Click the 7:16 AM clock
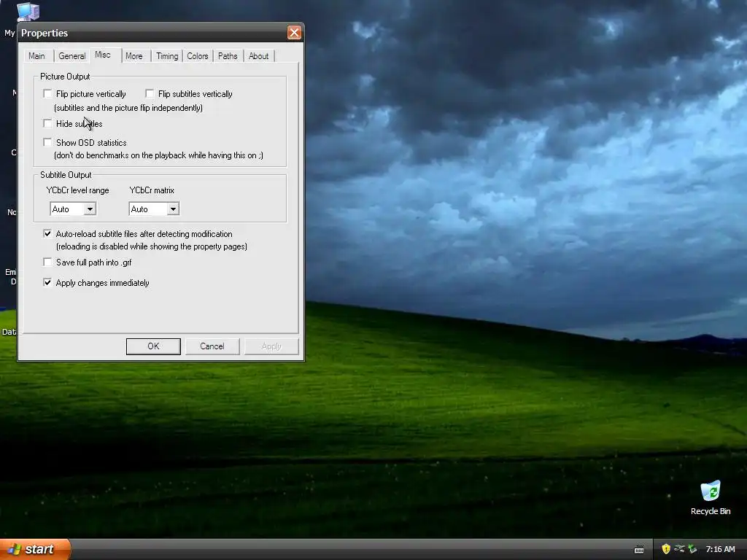 (x=720, y=550)
